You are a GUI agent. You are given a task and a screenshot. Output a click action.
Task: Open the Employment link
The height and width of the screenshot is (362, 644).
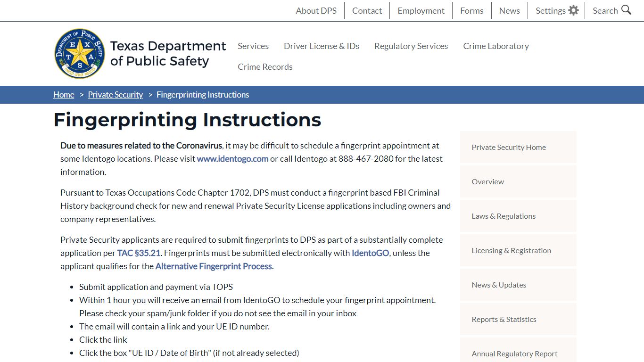(x=421, y=10)
